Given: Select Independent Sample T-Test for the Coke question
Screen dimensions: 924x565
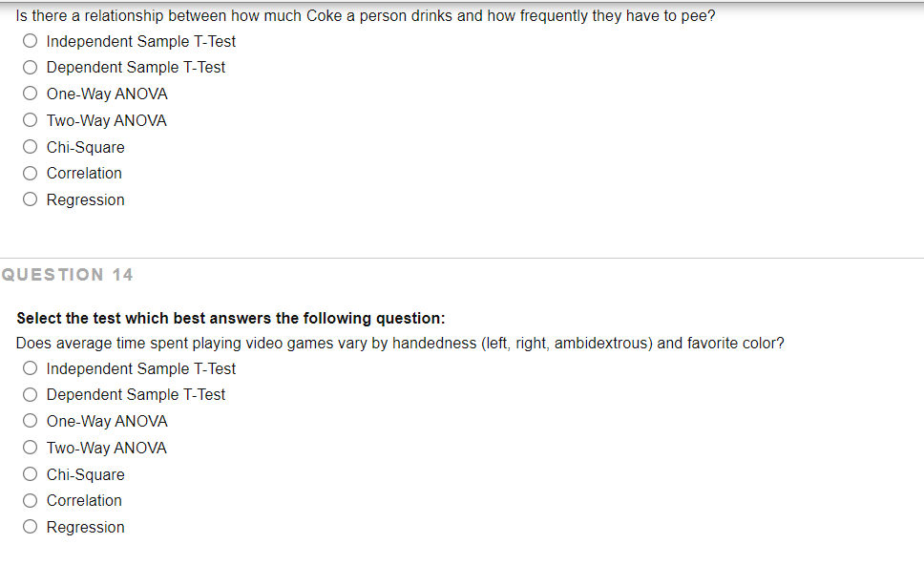Looking at the screenshot, I should [x=30, y=41].
